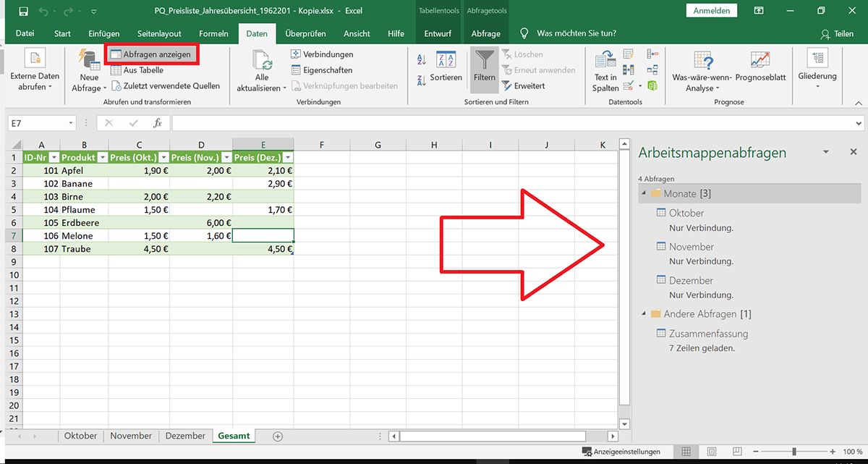
Task: Click Was möchten Sie tun search box
Action: pos(576,33)
